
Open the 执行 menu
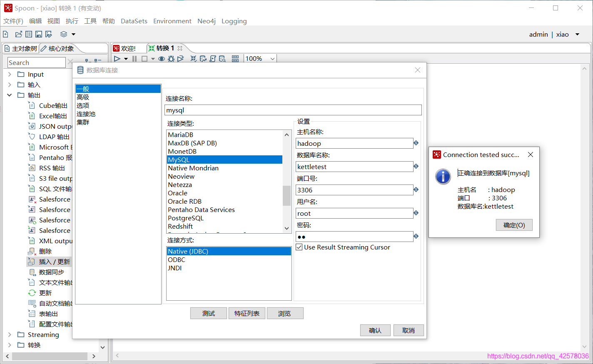click(x=72, y=21)
